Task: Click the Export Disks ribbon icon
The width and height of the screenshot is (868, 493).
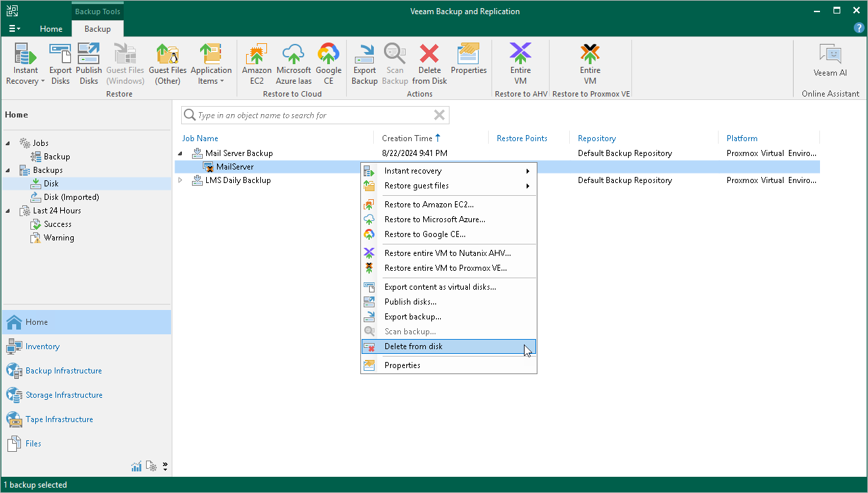Action: pyautogui.click(x=60, y=64)
